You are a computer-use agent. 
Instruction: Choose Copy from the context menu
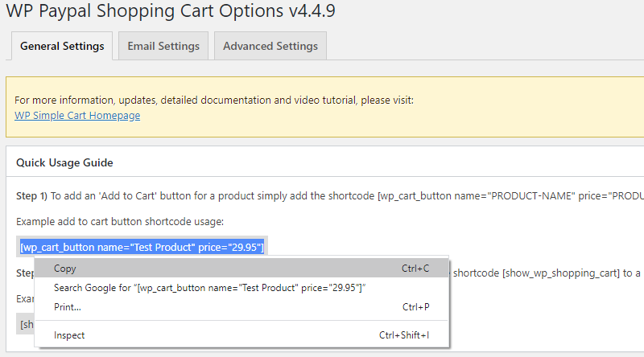click(x=242, y=269)
